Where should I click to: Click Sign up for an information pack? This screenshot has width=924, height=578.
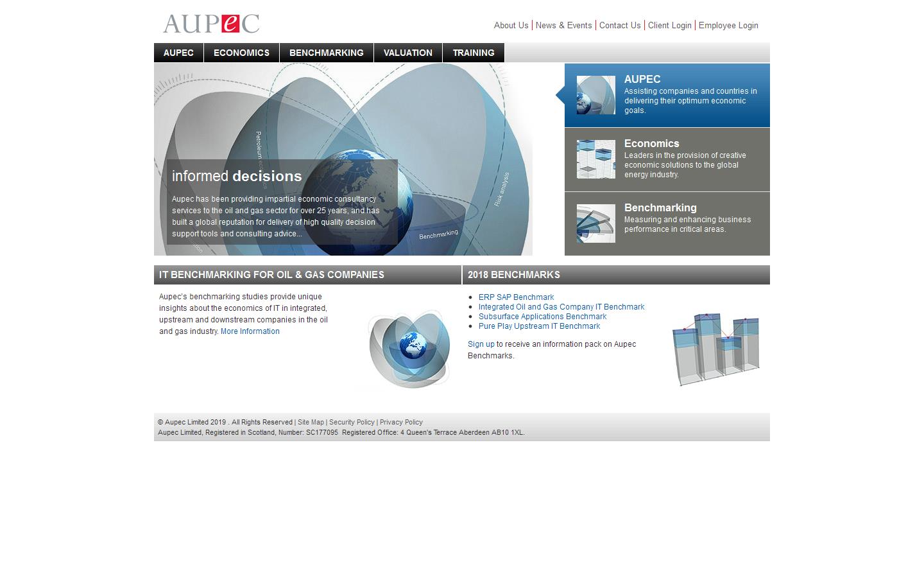pos(481,344)
